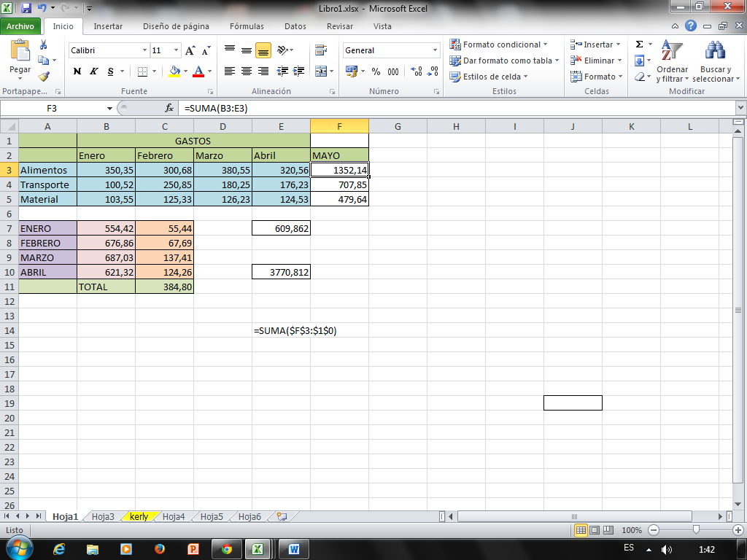Click the Format Painter brush icon

tap(44, 76)
